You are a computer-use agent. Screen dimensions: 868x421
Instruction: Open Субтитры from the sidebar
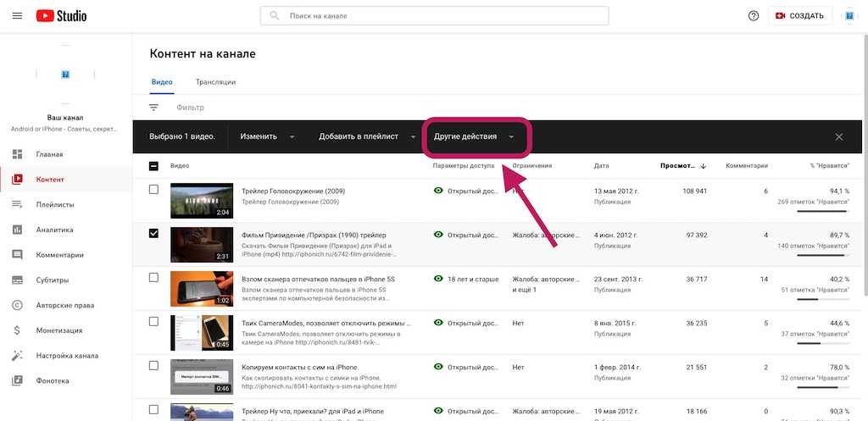(x=53, y=280)
